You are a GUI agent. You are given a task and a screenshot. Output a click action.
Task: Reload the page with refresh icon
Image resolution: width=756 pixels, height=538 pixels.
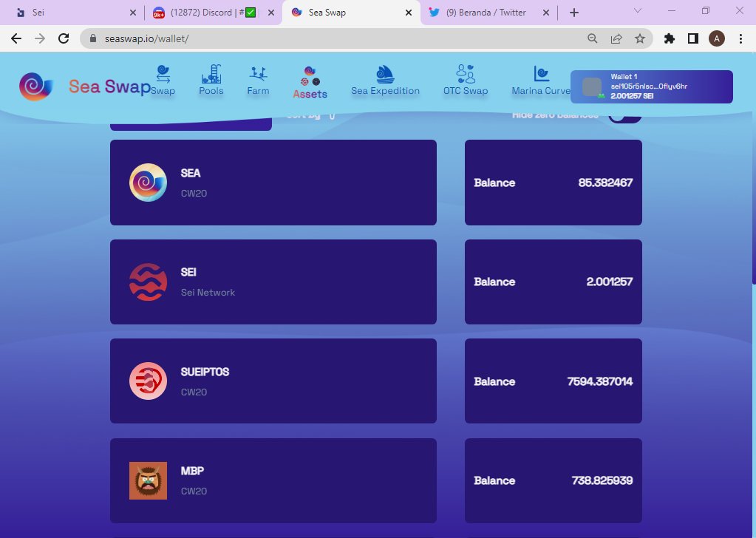(x=64, y=38)
